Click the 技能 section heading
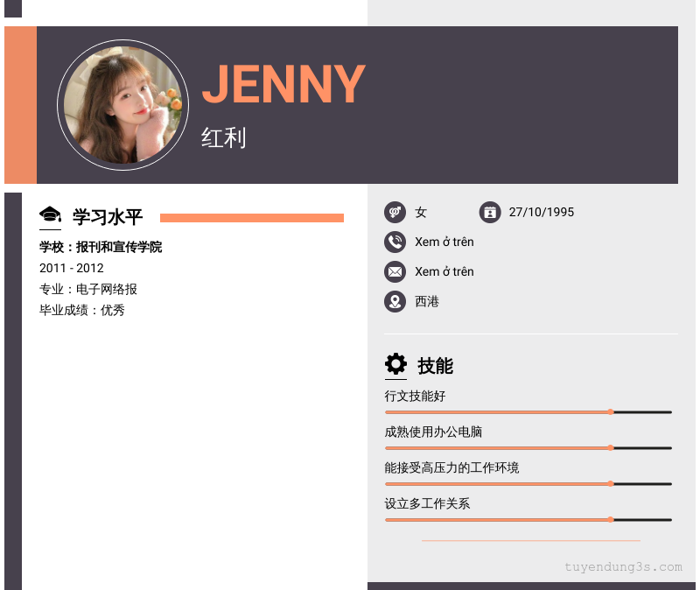Image resolution: width=700 pixels, height=590 pixels. (x=435, y=366)
